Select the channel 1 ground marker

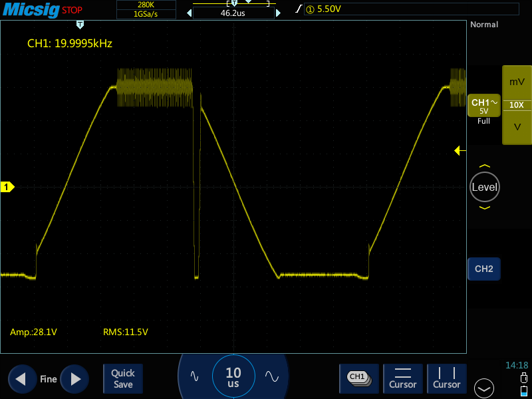click(x=7, y=187)
